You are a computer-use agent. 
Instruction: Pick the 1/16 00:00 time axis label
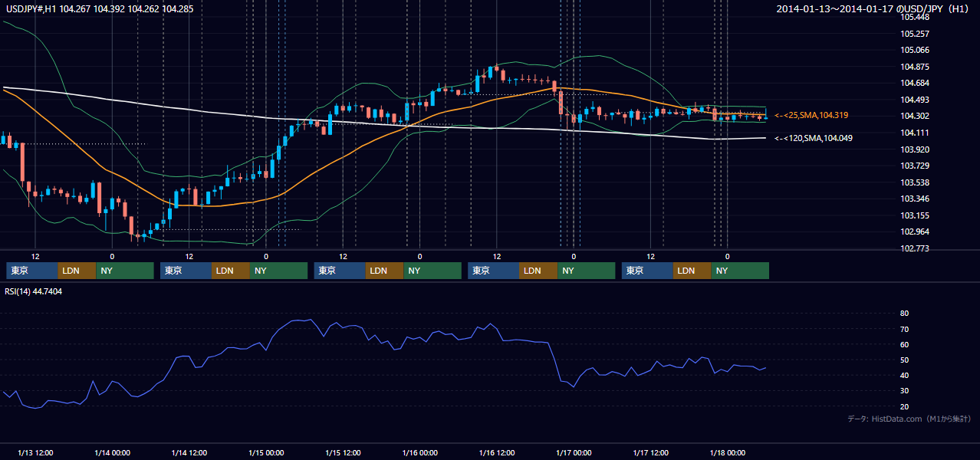[x=419, y=452]
